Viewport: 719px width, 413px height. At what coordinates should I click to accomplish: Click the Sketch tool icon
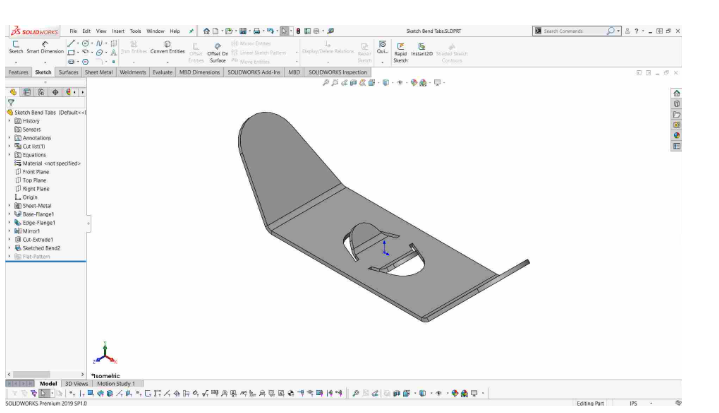click(16, 47)
